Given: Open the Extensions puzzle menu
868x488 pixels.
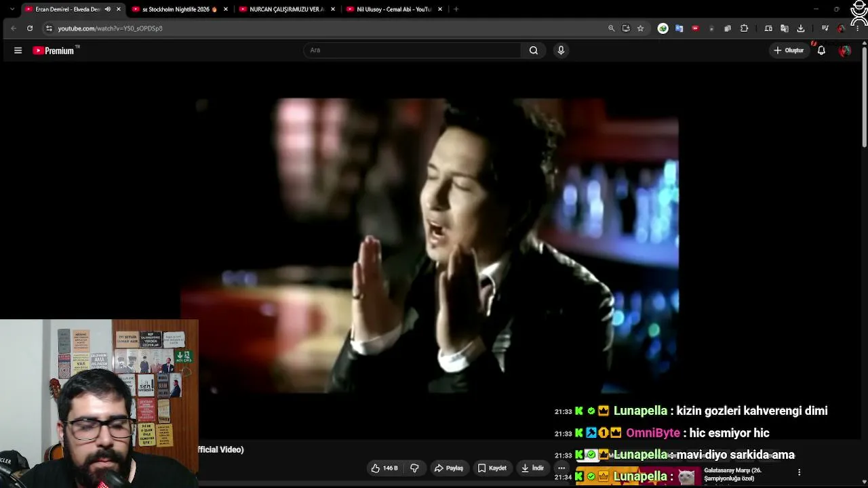Looking at the screenshot, I should coord(744,28).
